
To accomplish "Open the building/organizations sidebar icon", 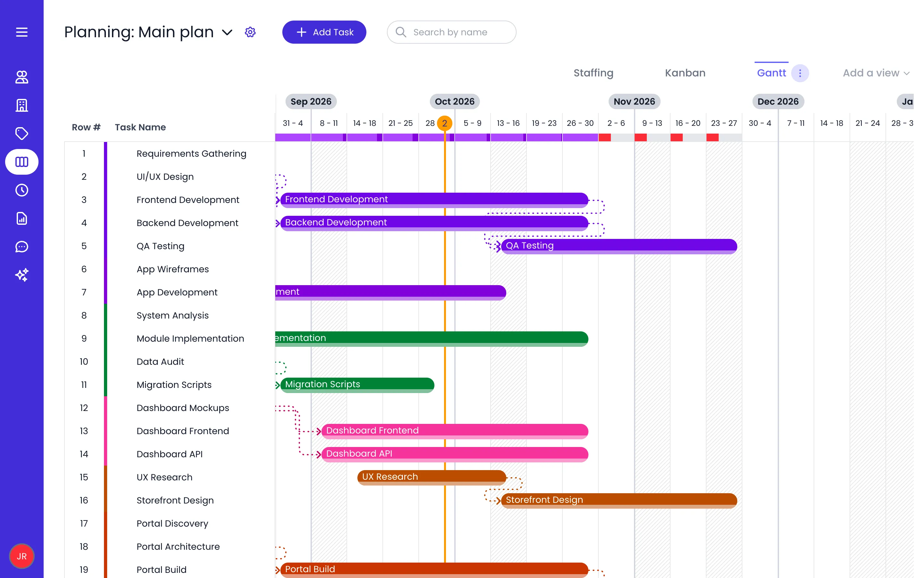I will click(22, 105).
